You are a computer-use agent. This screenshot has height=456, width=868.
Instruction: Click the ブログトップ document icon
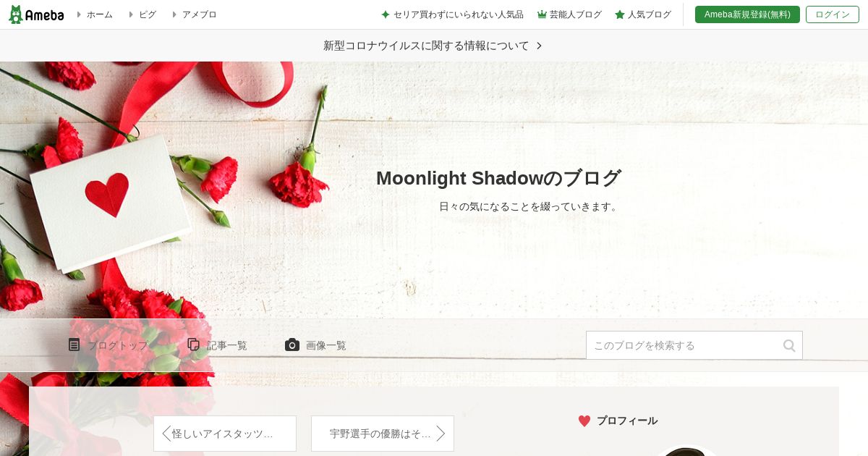(x=74, y=345)
